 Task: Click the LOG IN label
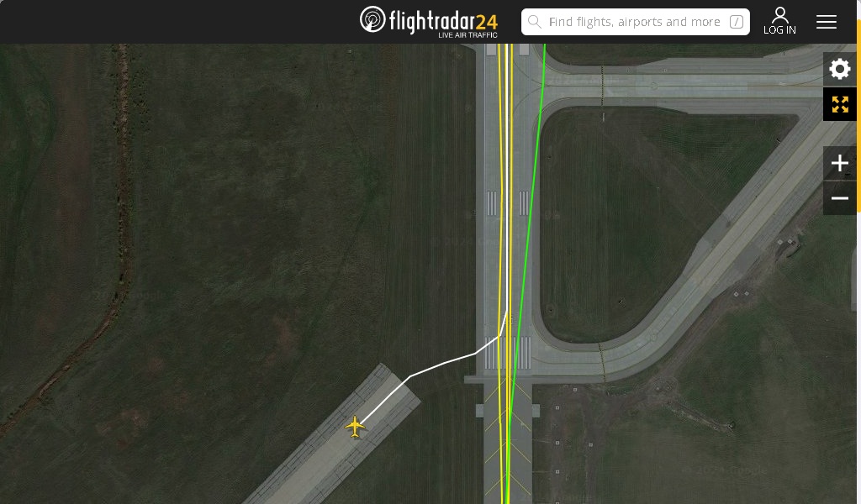779,30
